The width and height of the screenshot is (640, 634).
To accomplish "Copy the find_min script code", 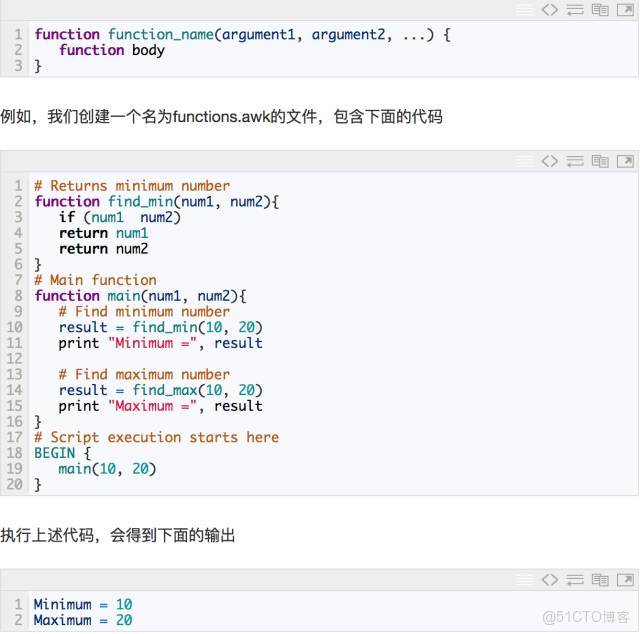I will coord(600,161).
